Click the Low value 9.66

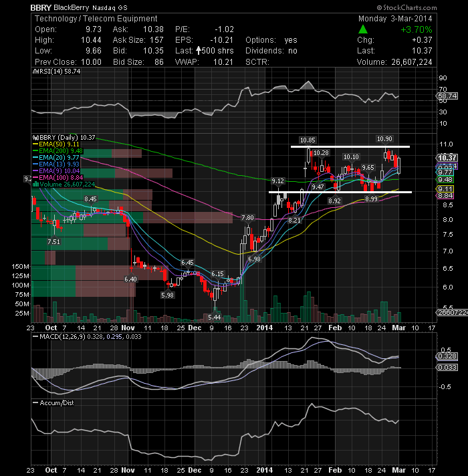94,51
